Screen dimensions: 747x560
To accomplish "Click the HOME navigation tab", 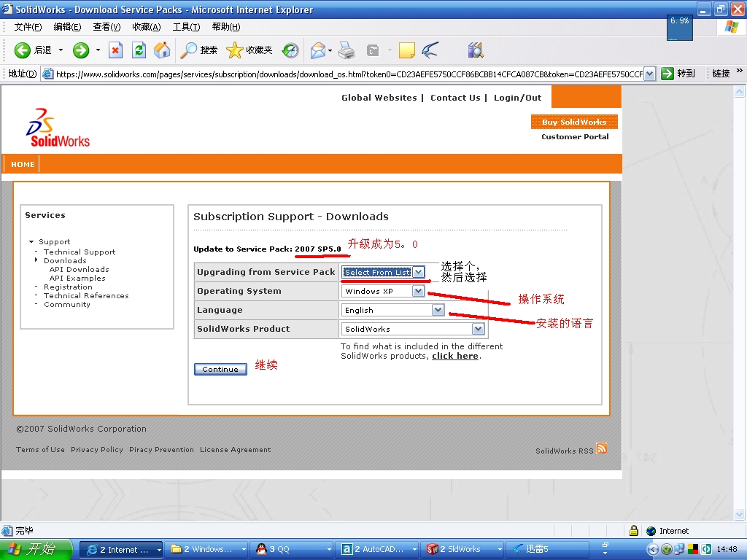I will pyautogui.click(x=23, y=164).
